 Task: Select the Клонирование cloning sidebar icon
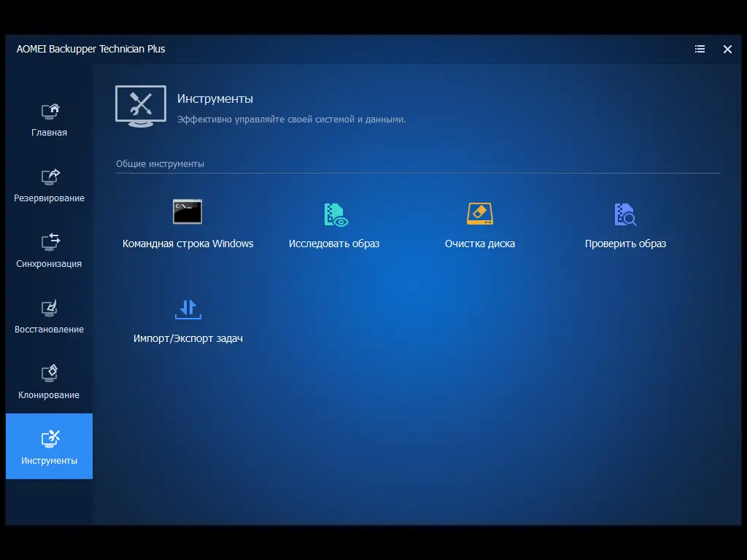pyautogui.click(x=48, y=373)
